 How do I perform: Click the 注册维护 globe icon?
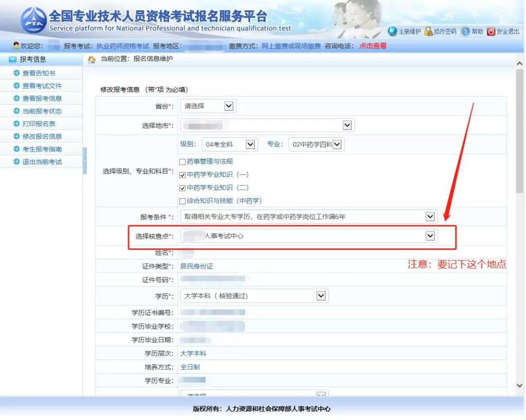(392, 32)
